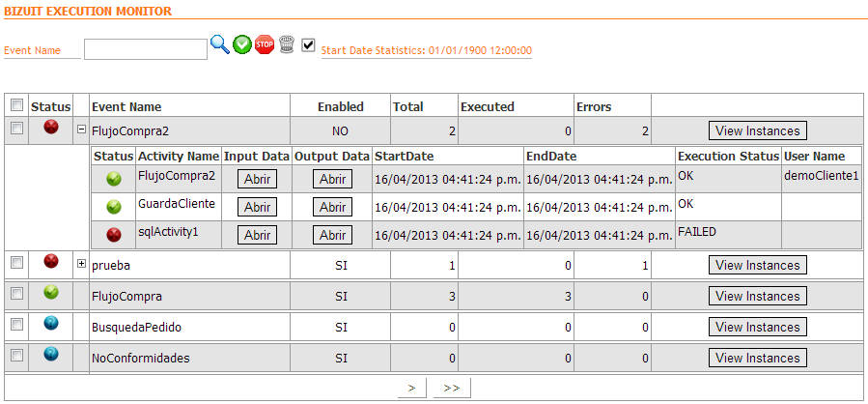Go to the next page of results
This screenshot has height=404, width=868.
tap(411, 388)
